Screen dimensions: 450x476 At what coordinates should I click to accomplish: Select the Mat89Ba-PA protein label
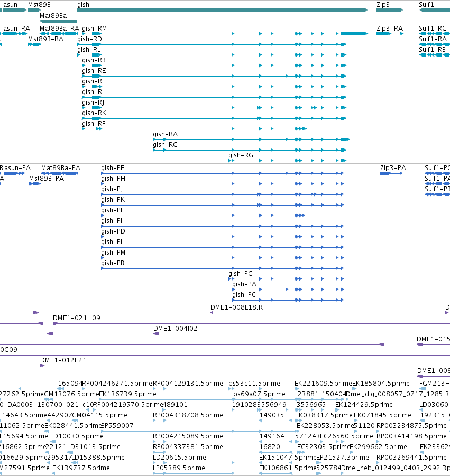coord(61,168)
